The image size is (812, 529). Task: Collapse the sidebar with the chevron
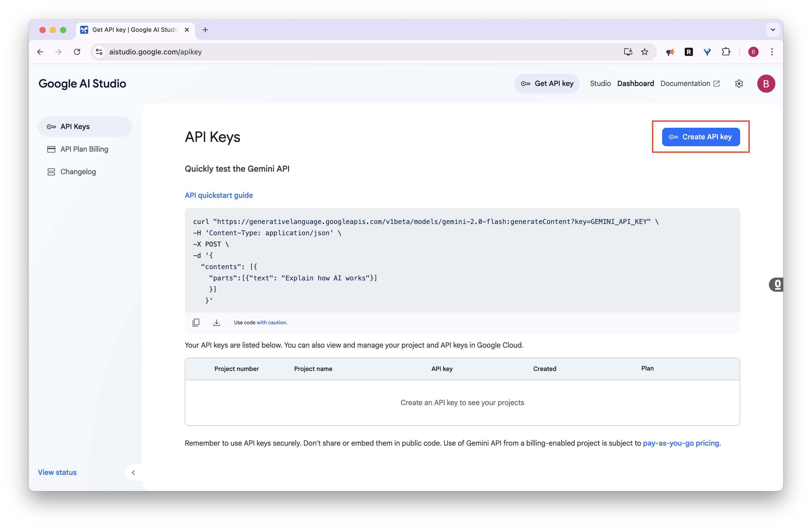coord(133,472)
